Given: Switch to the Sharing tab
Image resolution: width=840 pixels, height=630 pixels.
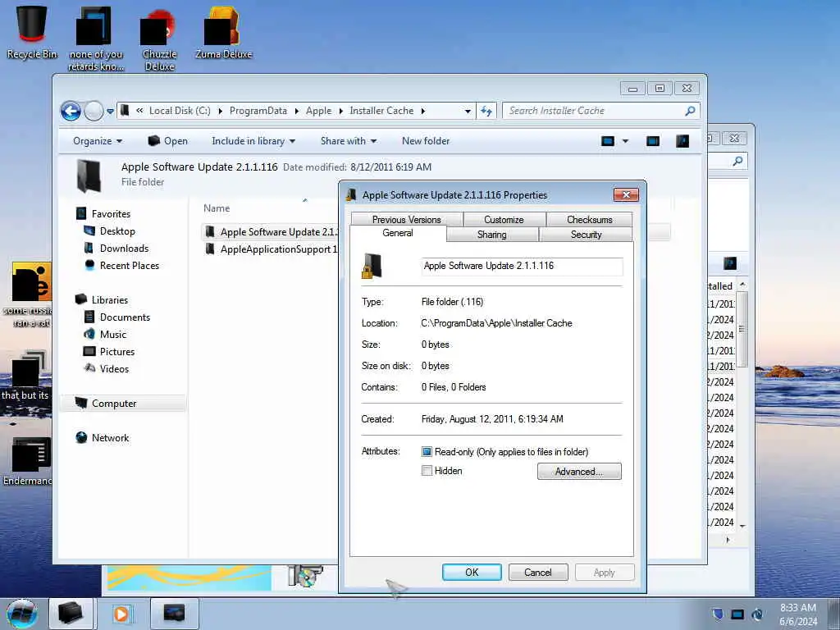Looking at the screenshot, I should coord(492,235).
